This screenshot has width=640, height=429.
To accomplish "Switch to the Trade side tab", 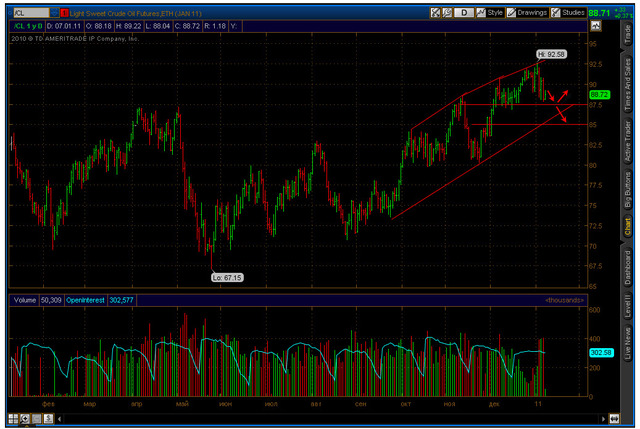I will [627, 35].
